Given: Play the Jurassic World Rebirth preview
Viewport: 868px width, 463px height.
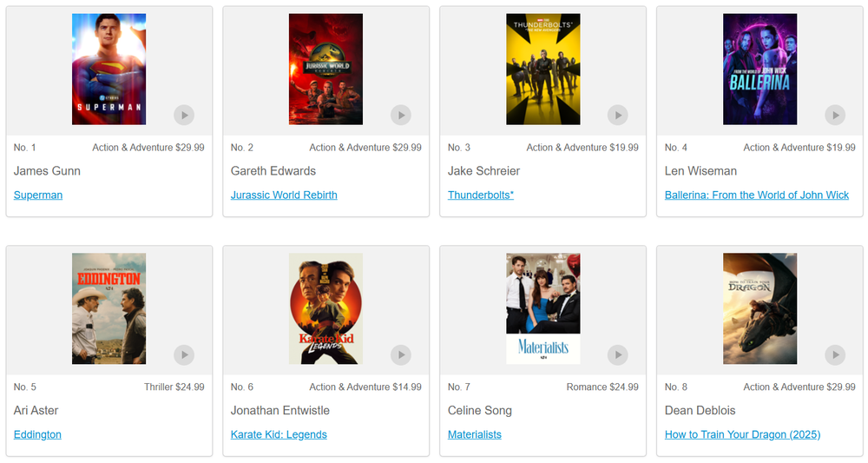Looking at the screenshot, I should click(x=401, y=116).
